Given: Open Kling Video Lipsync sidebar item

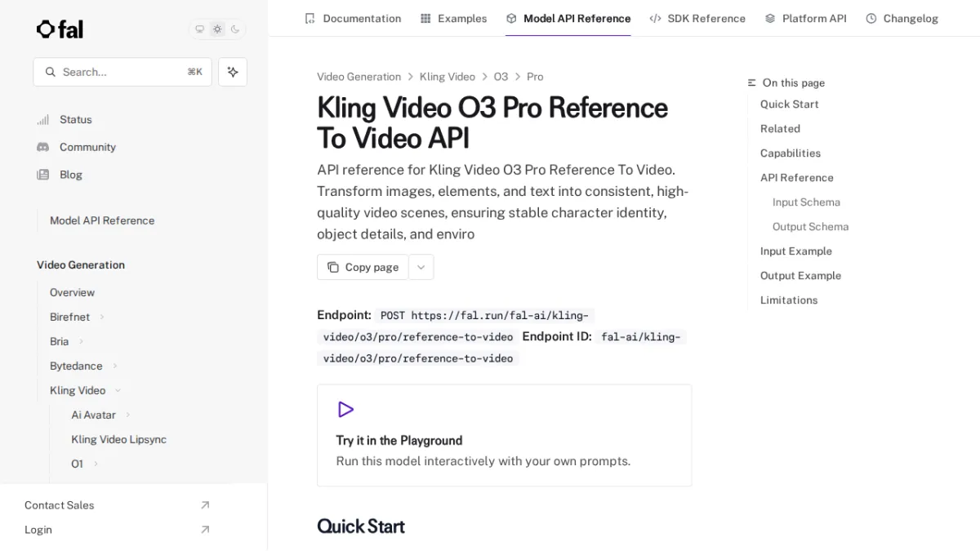Looking at the screenshot, I should (118, 439).
